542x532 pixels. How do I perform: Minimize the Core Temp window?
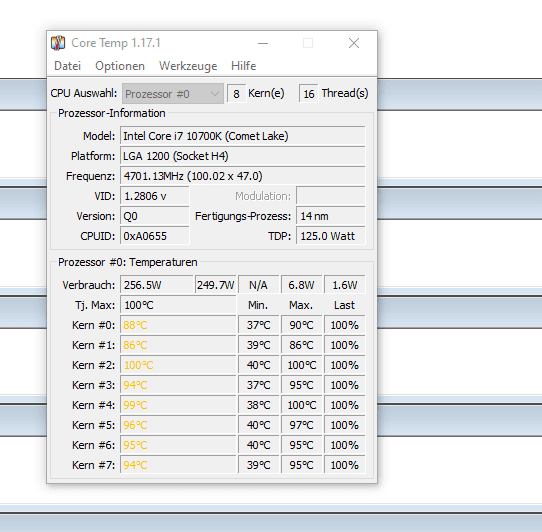263,43
